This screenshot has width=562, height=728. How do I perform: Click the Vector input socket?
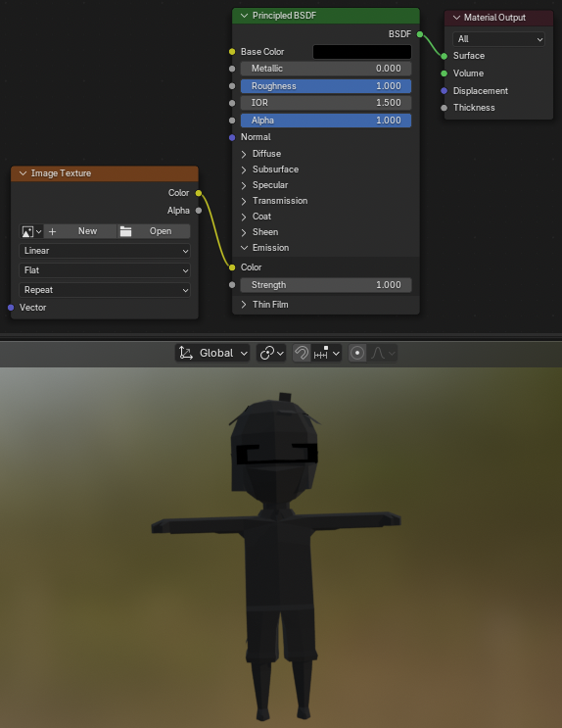point(11,308)
